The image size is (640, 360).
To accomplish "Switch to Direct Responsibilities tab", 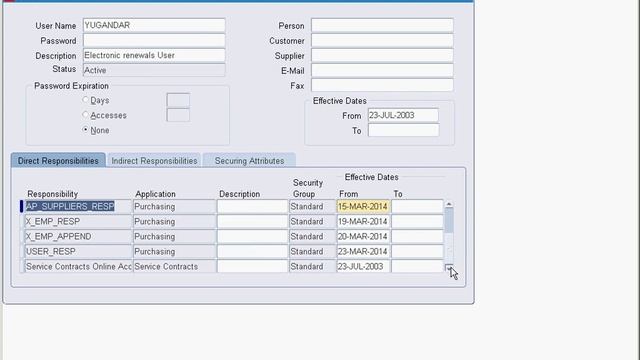I will point(58,160).
